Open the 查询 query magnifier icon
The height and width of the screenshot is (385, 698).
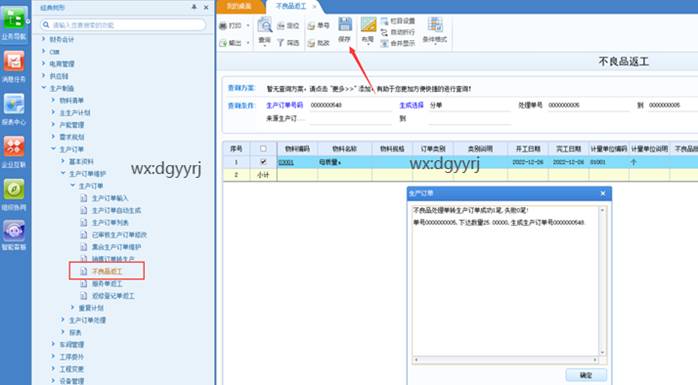pos(264,24)
